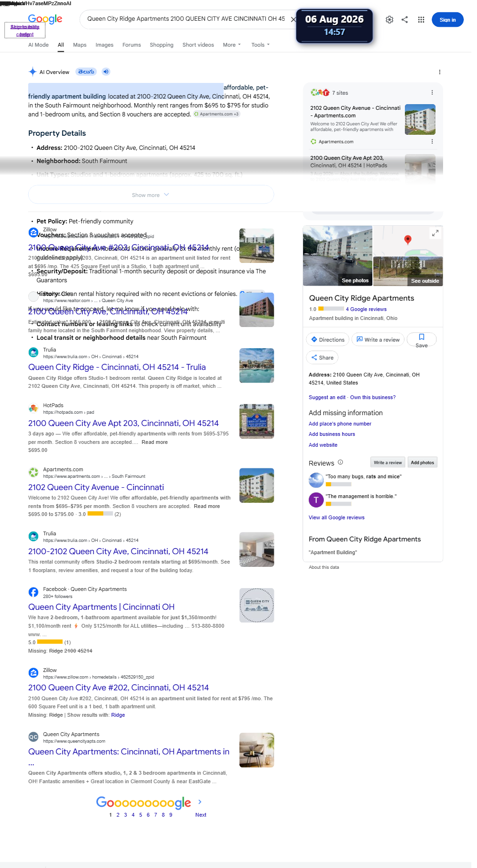Screen dimensions: 477x868
Task: Click the red map pin marker
Action: click(x=408, y=239)
